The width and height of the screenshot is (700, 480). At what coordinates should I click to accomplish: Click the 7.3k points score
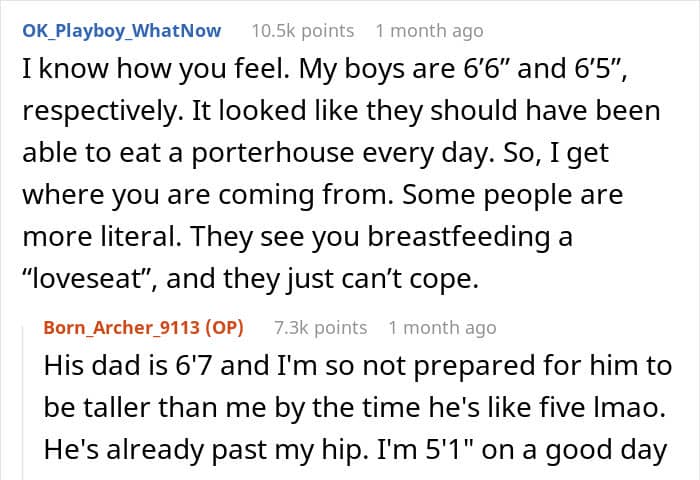tap(320, 327)
